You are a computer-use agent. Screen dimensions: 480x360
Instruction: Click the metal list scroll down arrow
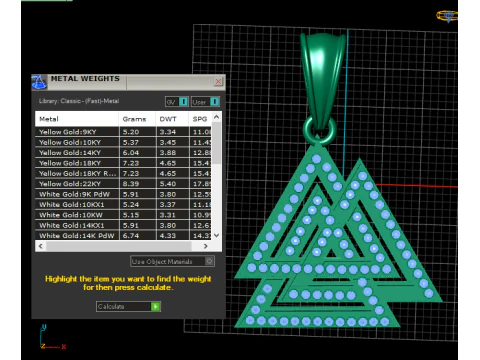click(x=216, y=235)
